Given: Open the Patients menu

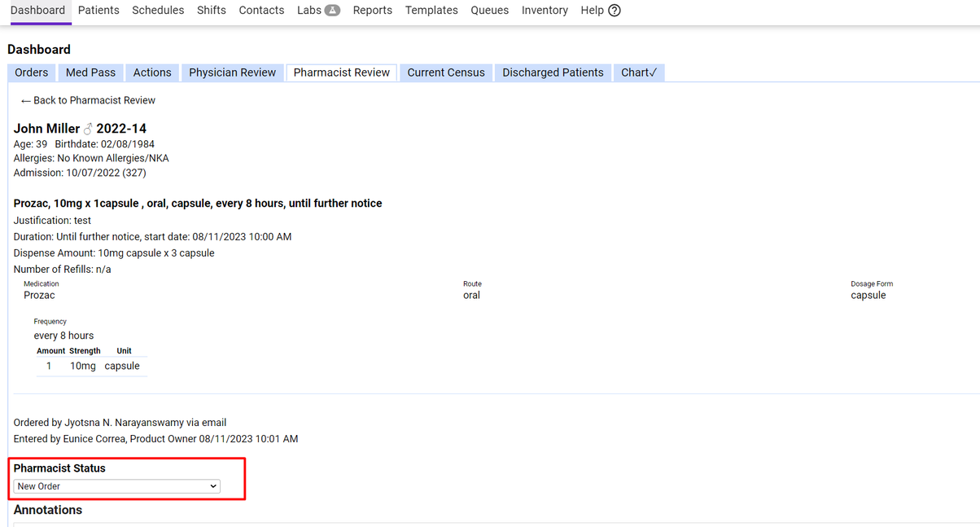Looking at the screenshot, I should pyautogui.click(x=98, y=11).
